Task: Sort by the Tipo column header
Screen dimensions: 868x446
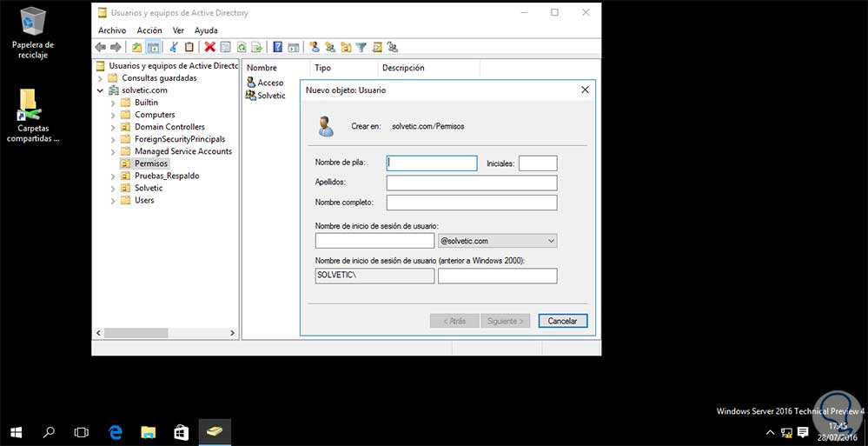Action: (344, 68)
